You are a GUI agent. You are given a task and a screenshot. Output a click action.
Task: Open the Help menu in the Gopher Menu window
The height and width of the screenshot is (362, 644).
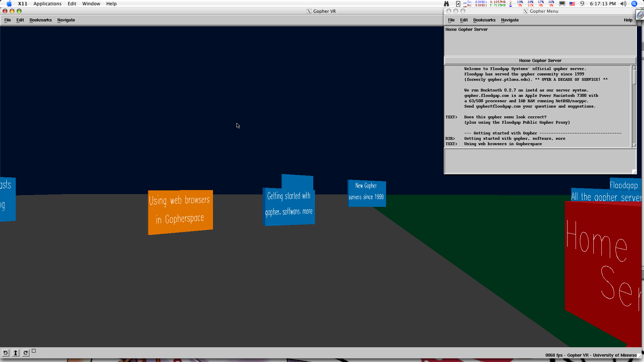coord(628,20)
